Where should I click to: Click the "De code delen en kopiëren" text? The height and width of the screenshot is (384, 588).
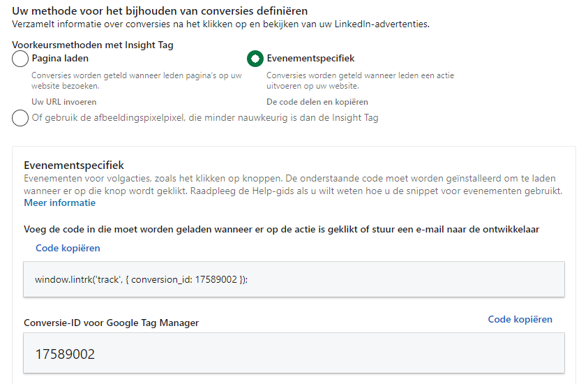click(317, 102)
